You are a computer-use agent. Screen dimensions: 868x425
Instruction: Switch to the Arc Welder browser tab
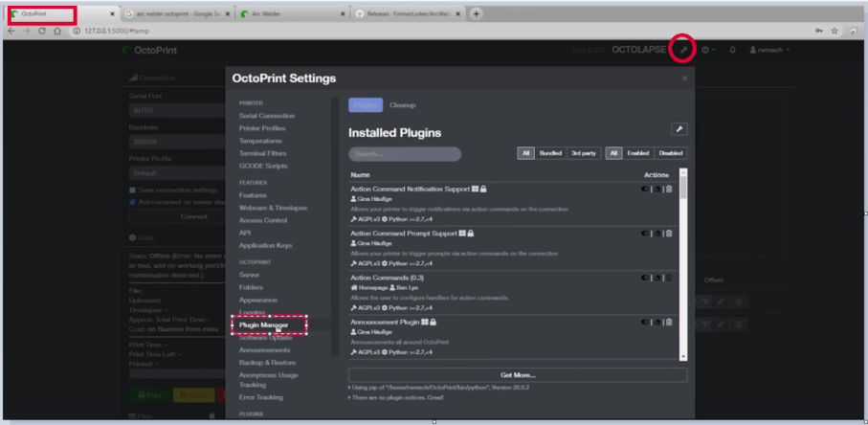[287, 14]
